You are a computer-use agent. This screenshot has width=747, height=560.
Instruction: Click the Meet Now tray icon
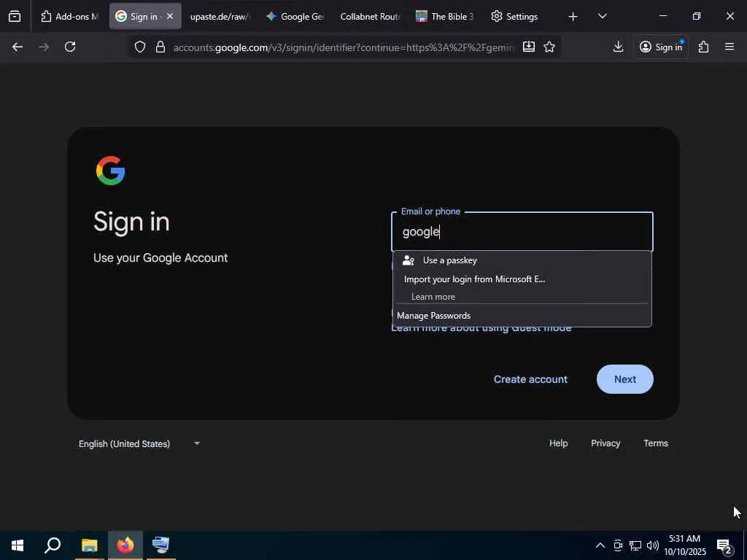[x=618, y=545]
